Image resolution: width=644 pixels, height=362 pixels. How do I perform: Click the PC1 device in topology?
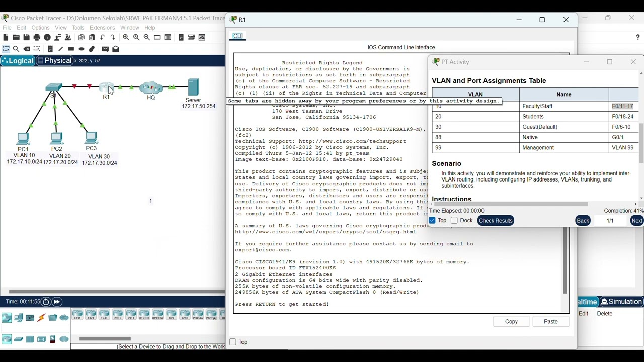pyautogui.click(x=23, y=139)
